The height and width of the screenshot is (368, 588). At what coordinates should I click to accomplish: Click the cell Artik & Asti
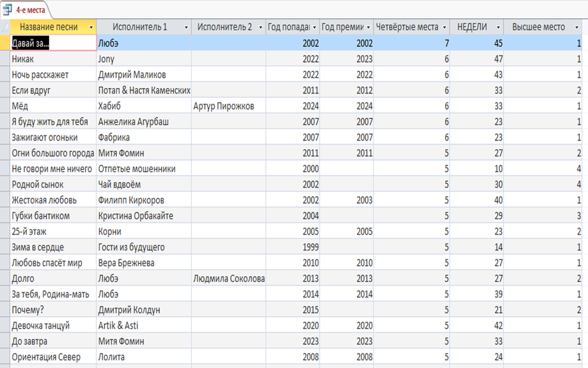click(x=144, y=326)
